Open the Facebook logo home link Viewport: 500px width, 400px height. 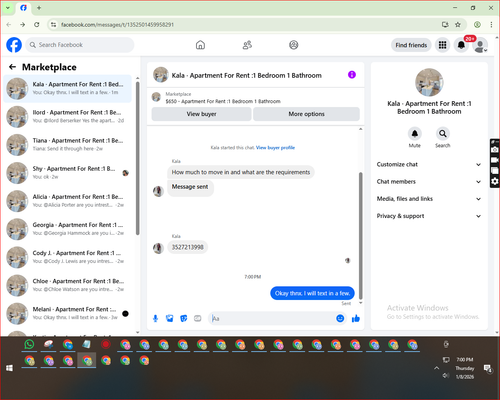click(14, 45)
